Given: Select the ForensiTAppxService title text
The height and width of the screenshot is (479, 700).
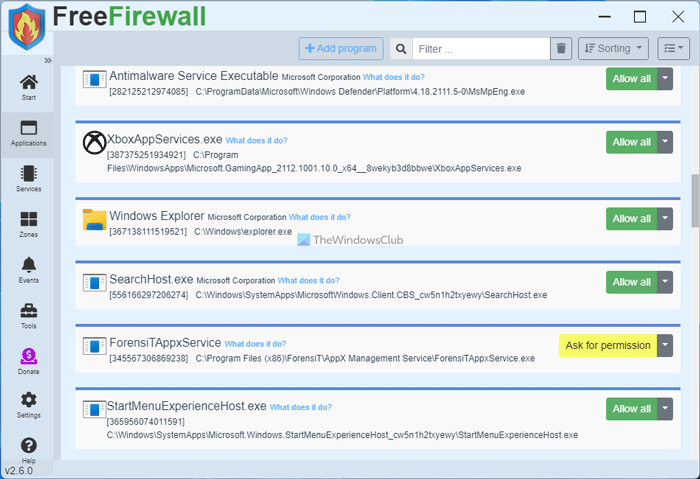Looking at the screenshot, I should pos(165,343).
